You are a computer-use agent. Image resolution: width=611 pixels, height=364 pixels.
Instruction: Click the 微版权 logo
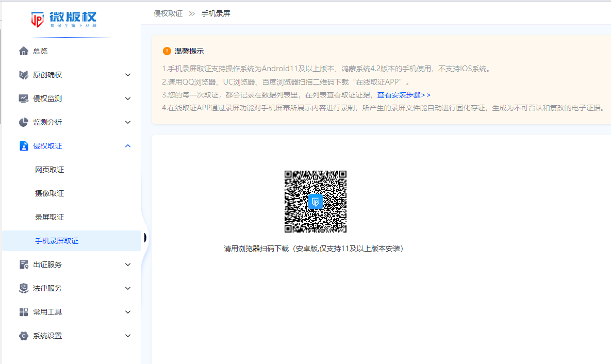(64, 19)
